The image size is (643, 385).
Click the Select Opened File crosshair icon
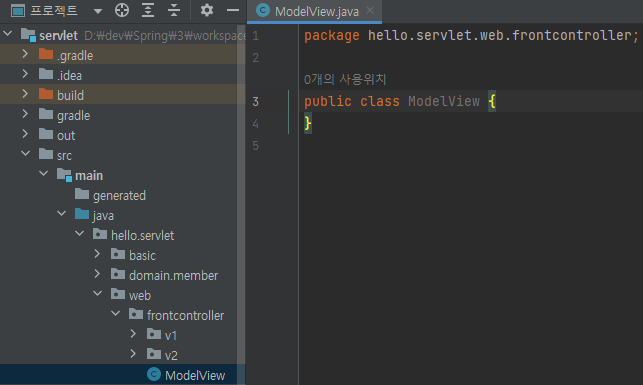pyautogui.click(x=122, y=10)
